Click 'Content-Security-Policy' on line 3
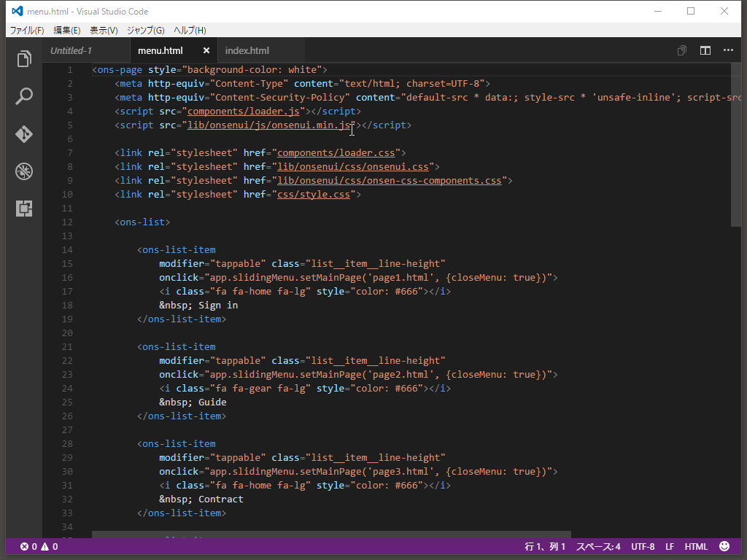 tap(279, 97)
